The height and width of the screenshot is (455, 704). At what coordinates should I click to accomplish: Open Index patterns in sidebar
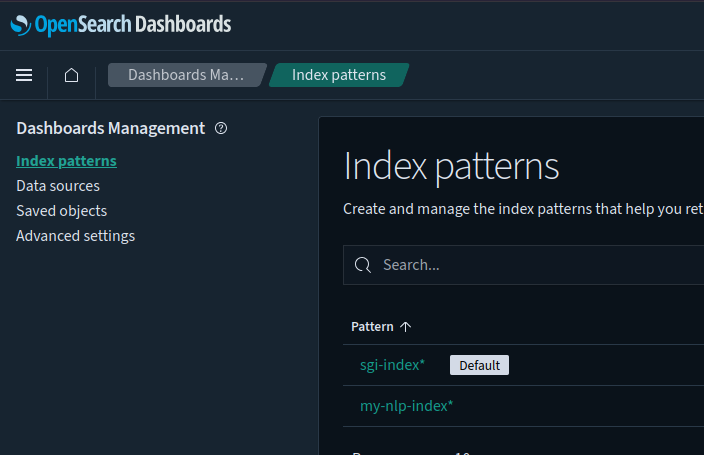pos(66,161)
